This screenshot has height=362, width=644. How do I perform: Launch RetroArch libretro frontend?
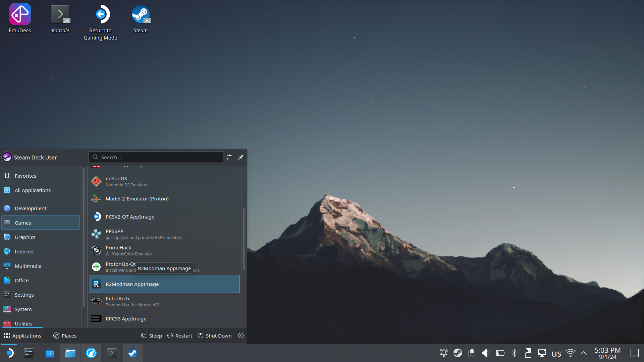click(x=164, y=301)
